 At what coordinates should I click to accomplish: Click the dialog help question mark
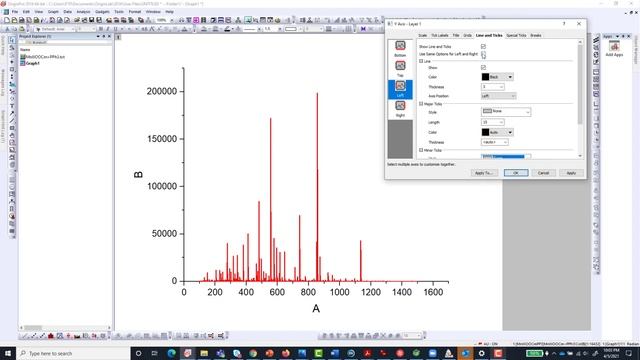564,24
